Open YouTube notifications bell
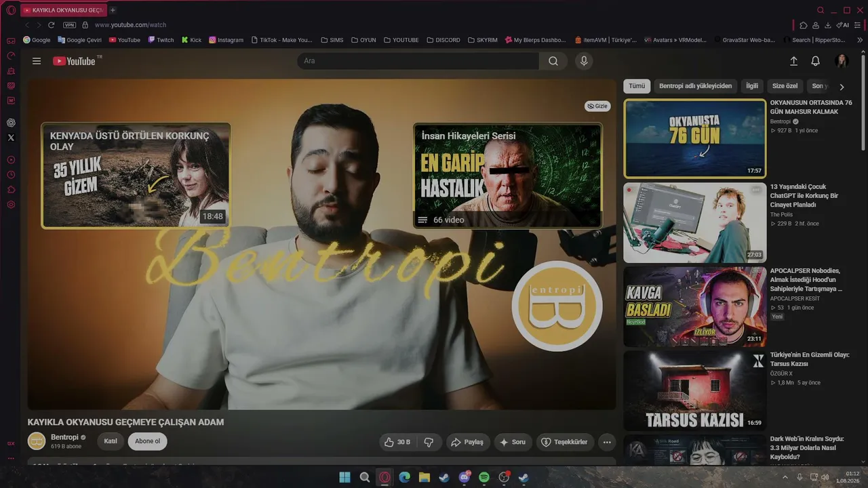Image resolution: width=868 pixels, height=488 pixels. point(816,61)
